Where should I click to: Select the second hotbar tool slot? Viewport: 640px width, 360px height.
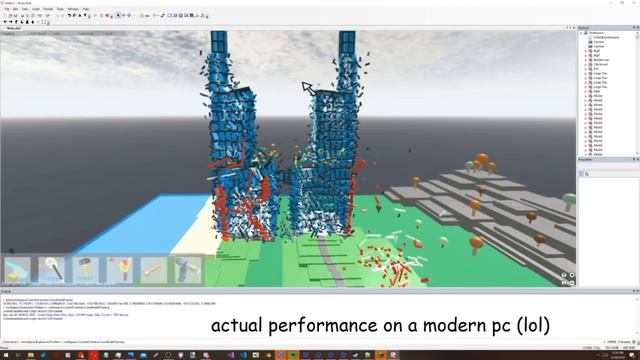(x=51, y=270)
